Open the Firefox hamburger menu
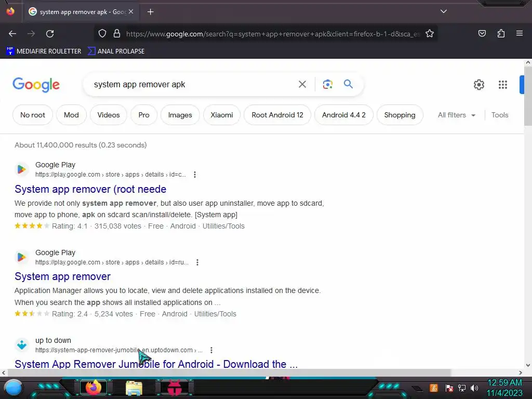 pos(519,33)
